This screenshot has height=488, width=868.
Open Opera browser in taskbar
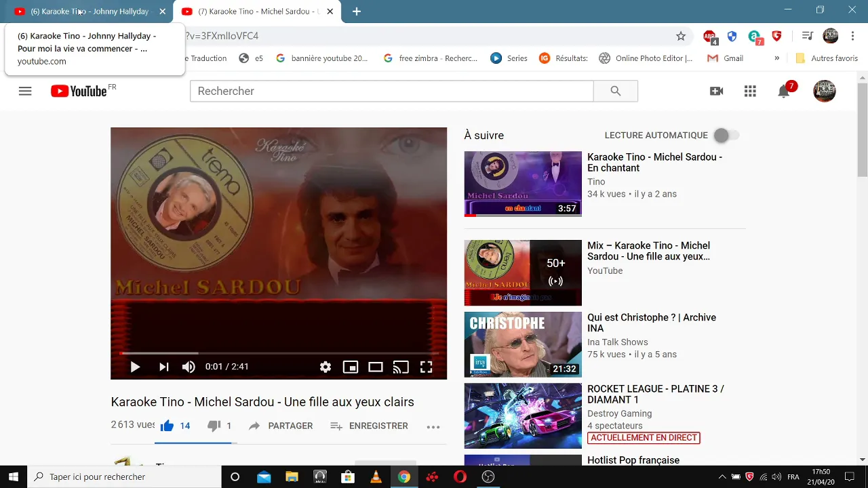(x=460, y=477)
